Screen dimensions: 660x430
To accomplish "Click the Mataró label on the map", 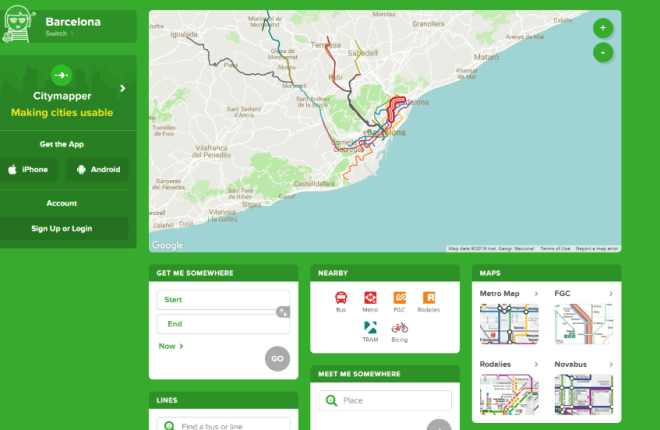I will pos(486,57).
